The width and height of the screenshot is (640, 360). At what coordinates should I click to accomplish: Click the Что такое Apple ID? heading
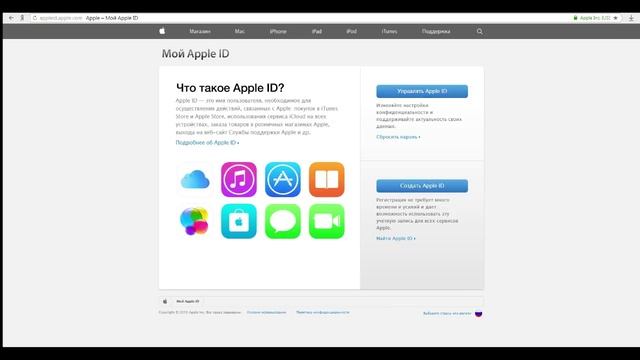(230, 88)
